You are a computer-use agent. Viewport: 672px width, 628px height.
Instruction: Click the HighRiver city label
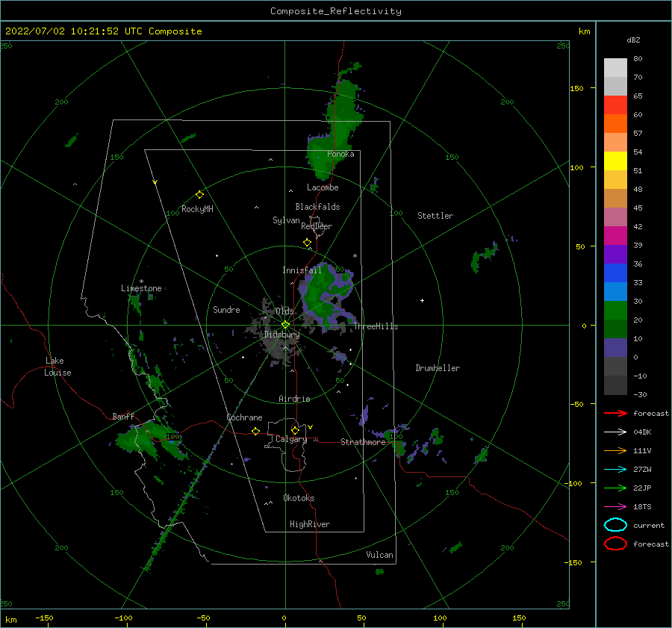click(310, 524)
